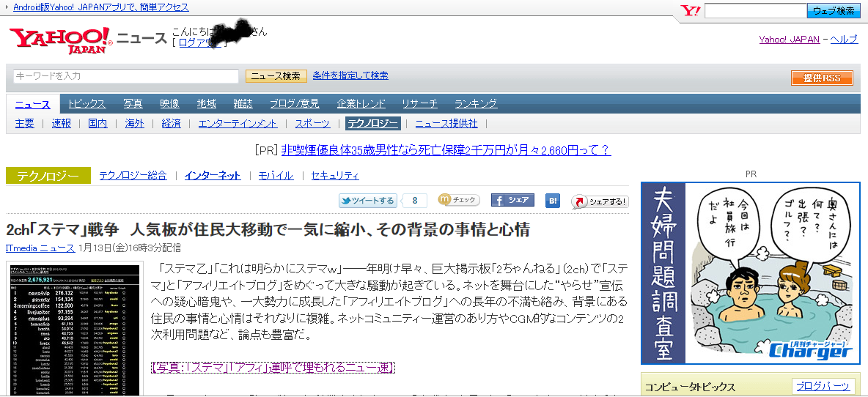Select the ランキング tab

click(x=476, y=103)
